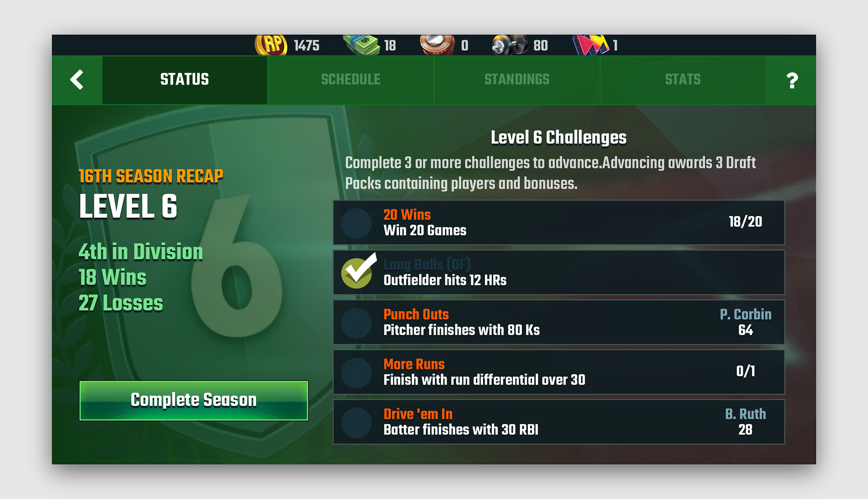868x499 pixels.
Task: Click the Complete Season button
Action: coord(194,400)
